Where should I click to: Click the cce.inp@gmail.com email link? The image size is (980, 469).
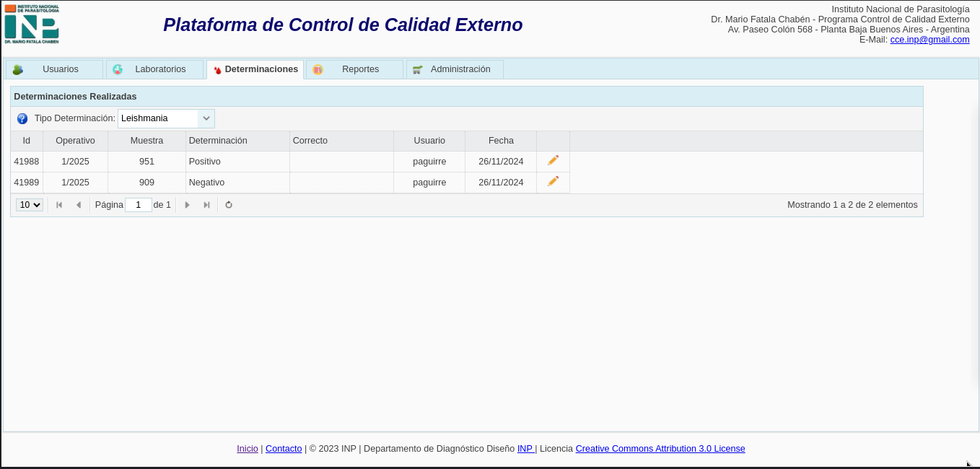click(x=929, y=40)
